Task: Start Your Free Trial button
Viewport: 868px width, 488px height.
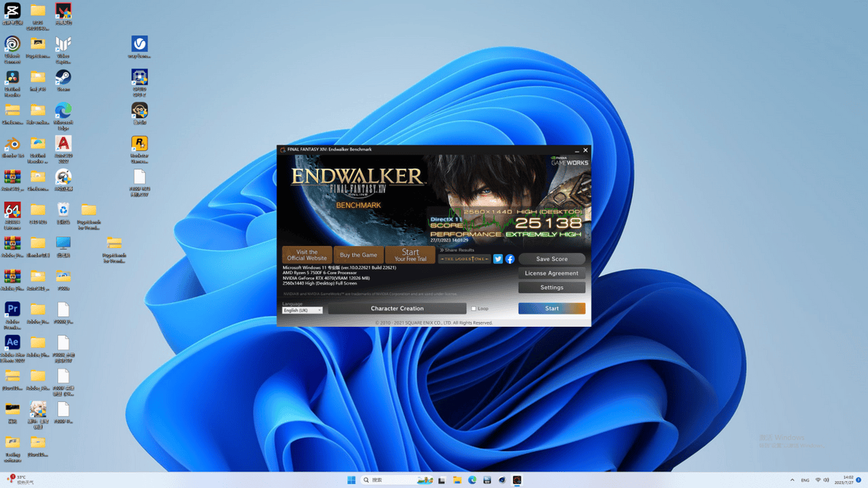Action: (410, 255)
